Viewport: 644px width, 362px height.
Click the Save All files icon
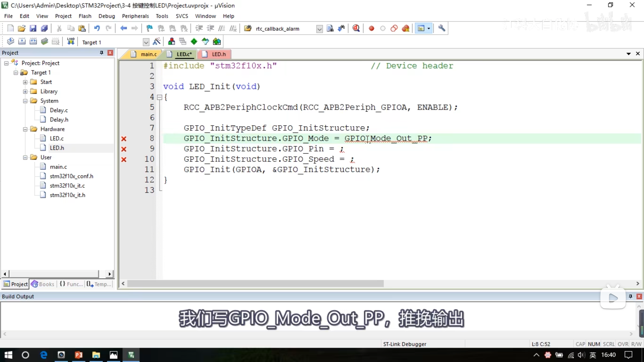[x=44, y=28]
